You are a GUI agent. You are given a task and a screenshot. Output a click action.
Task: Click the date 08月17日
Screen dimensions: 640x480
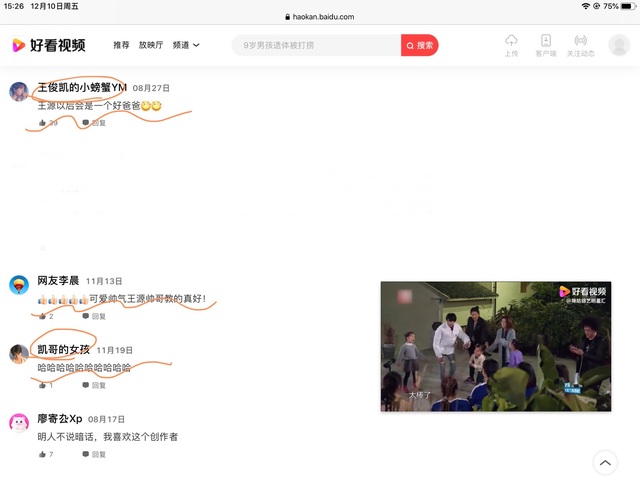click(107, 419)
